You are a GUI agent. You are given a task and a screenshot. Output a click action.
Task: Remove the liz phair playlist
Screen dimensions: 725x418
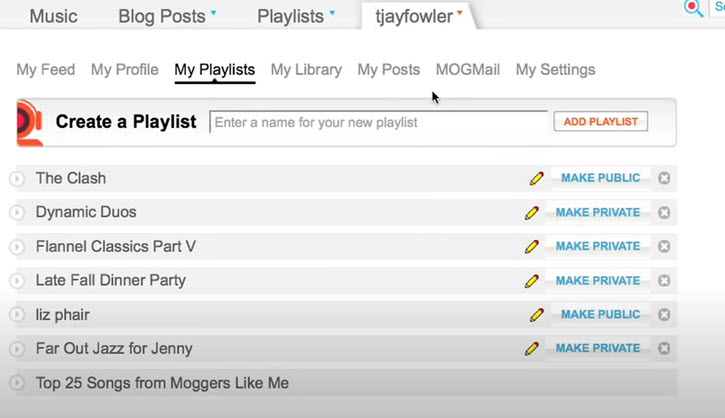[664, 315]
